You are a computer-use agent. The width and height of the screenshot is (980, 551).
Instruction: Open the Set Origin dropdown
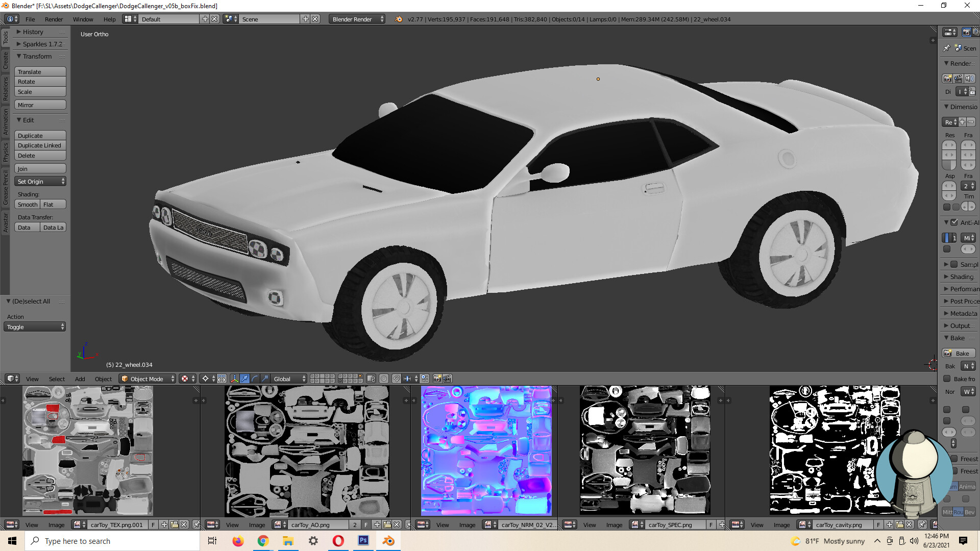tap(40, 182)
